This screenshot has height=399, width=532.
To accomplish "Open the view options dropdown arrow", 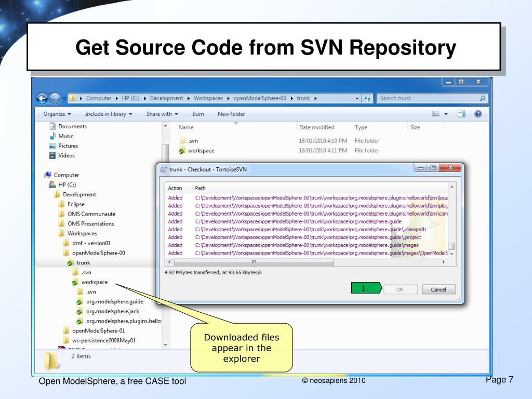I will pyautogui.click(x=446, y=114).
